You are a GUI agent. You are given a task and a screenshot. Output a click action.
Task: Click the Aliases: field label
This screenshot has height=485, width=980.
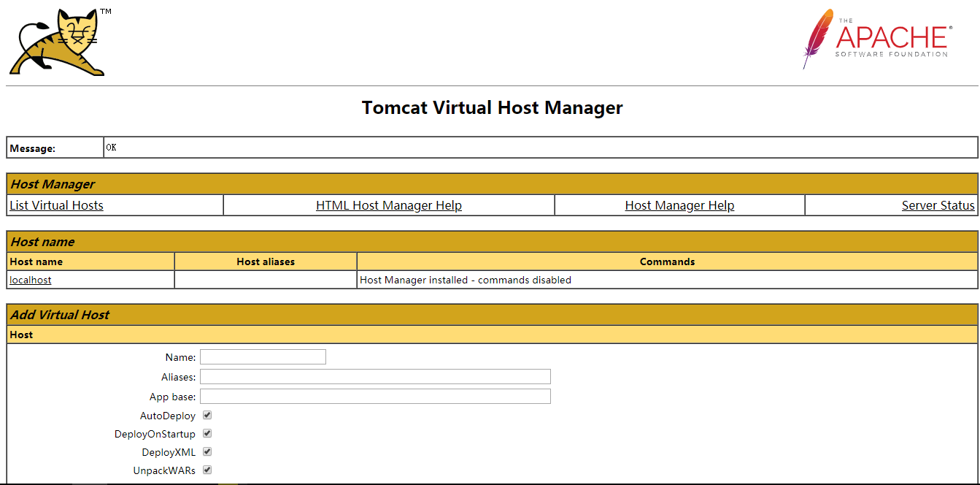click(178, 377)
